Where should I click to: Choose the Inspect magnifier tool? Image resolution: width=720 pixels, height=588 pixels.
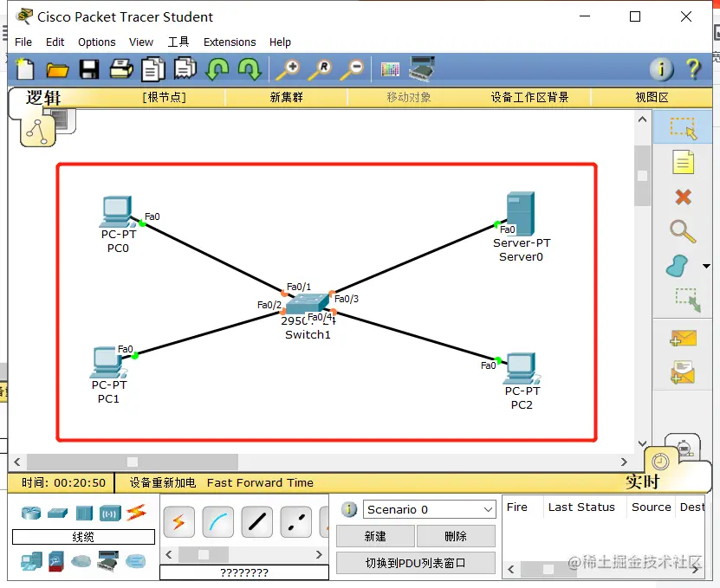click(x=683, y=231)
